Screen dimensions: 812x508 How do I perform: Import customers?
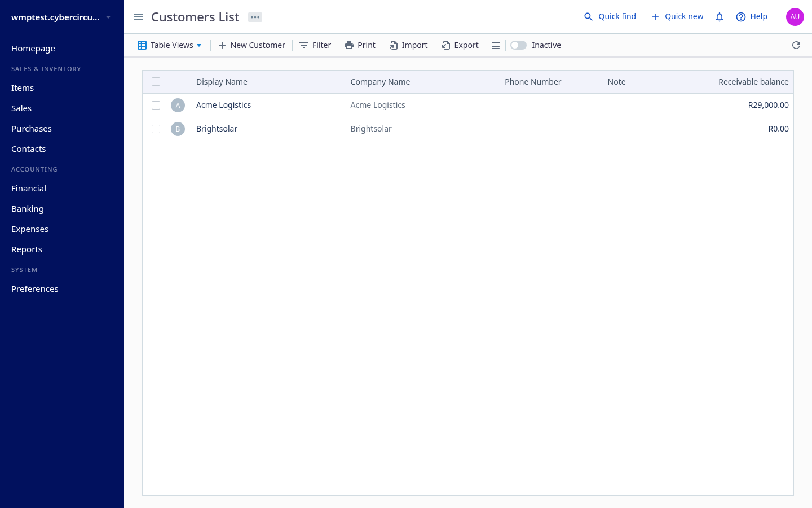coord(408,45)
